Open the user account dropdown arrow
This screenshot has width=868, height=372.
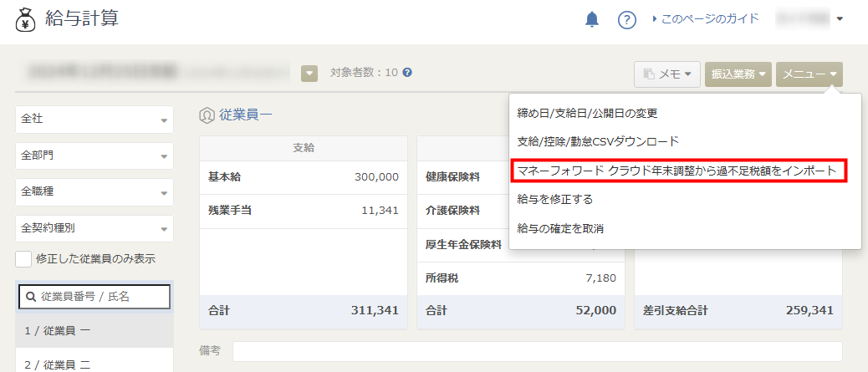tap(840, 18)
